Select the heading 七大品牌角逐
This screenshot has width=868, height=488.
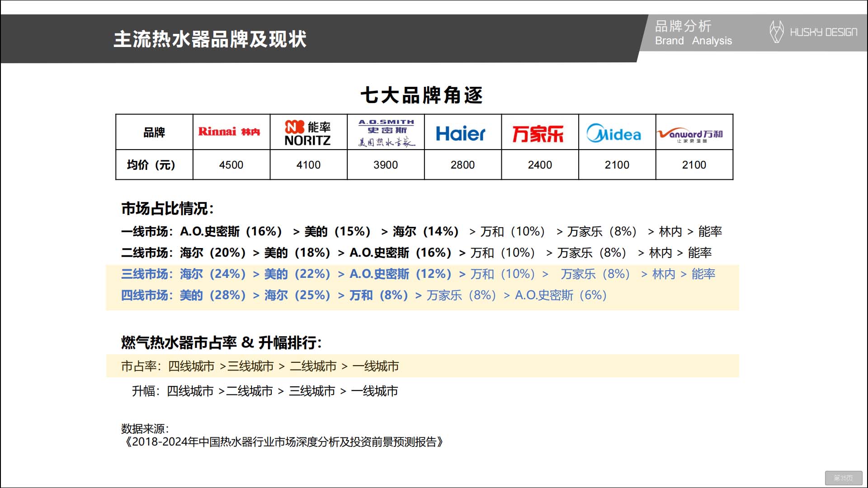click(422, 95)
